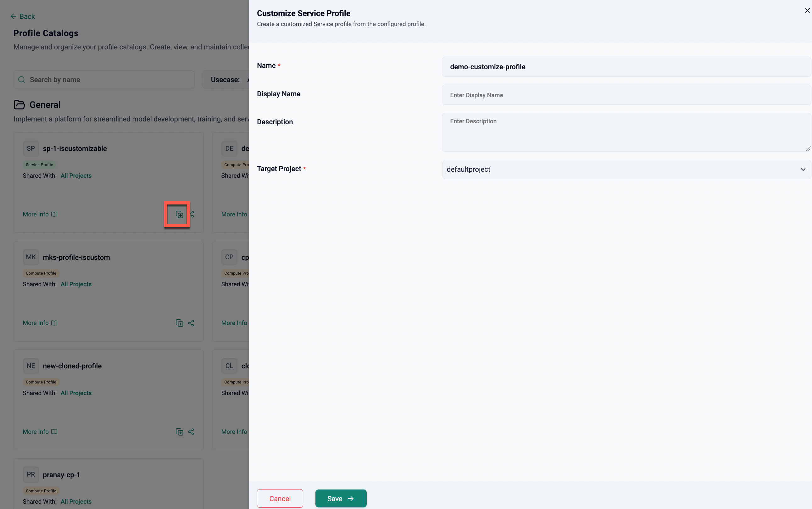This screenshot has height=509, width=812.
Task: Cancel the profile customization
Action: [x=280, y=499]
